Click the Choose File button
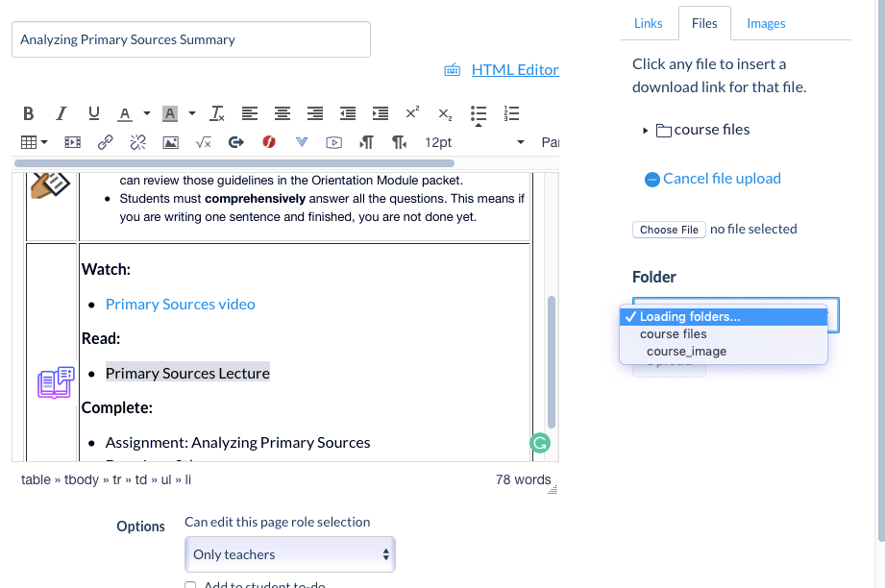This screenshot has width=885, height=588. pyautogui.click(x=669, y=230)
